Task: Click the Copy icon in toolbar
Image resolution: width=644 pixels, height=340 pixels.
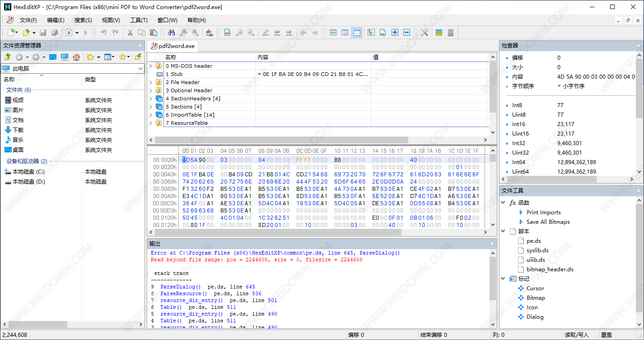Action: [142, 33]
